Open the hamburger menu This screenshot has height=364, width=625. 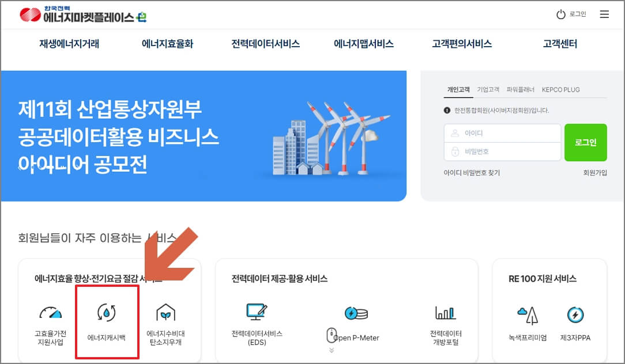[604, 14]
